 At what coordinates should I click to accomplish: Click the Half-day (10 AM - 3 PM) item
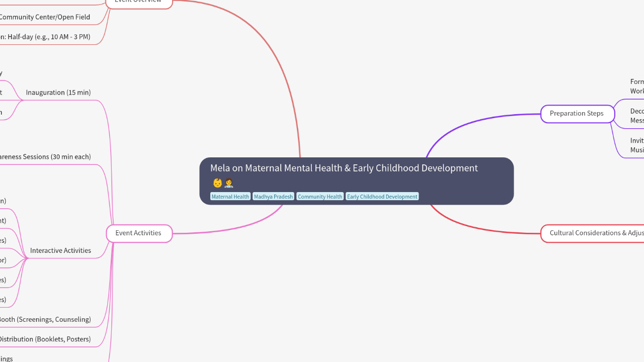pyautogui.click(x=45, y=37)
